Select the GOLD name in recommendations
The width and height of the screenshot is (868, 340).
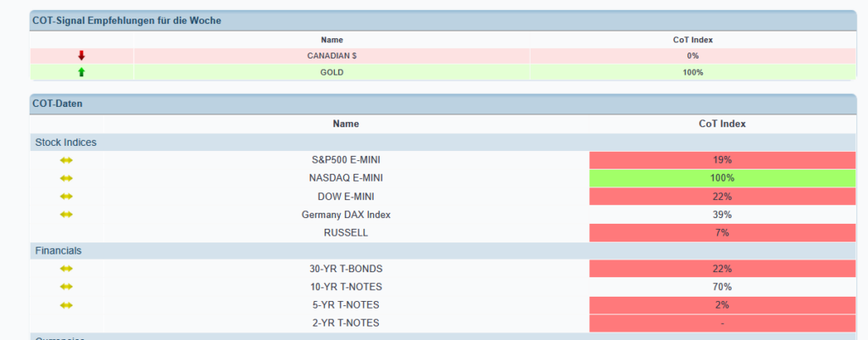tap(332, 73)
